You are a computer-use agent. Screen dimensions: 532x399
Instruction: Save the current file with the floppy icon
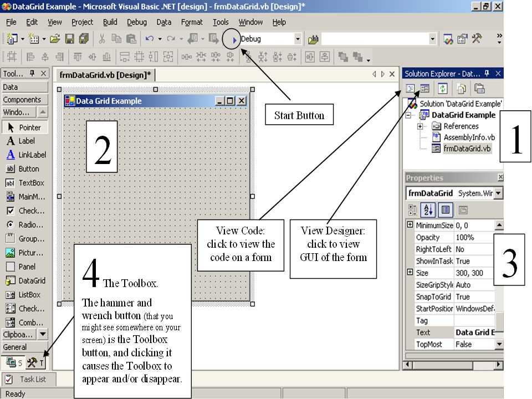(70, 39)
